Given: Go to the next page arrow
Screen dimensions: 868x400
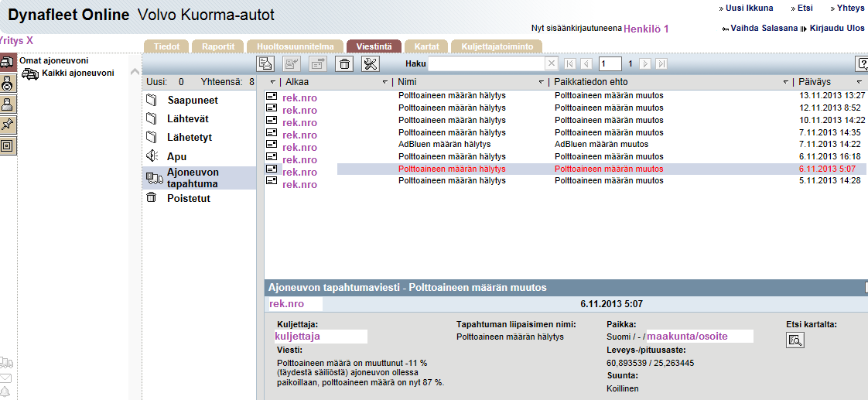Looking at the screenshot, I should point(645,63).
